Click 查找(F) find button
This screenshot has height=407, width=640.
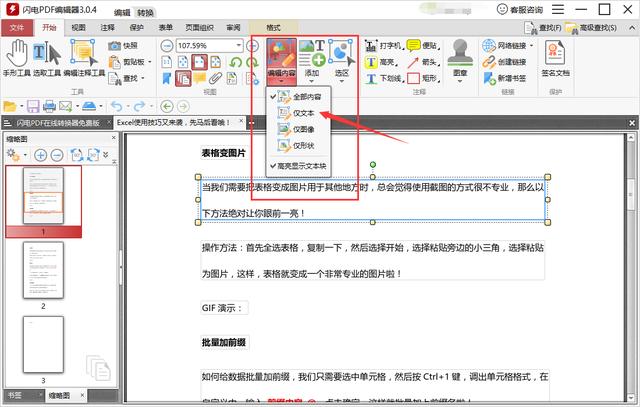543,28
